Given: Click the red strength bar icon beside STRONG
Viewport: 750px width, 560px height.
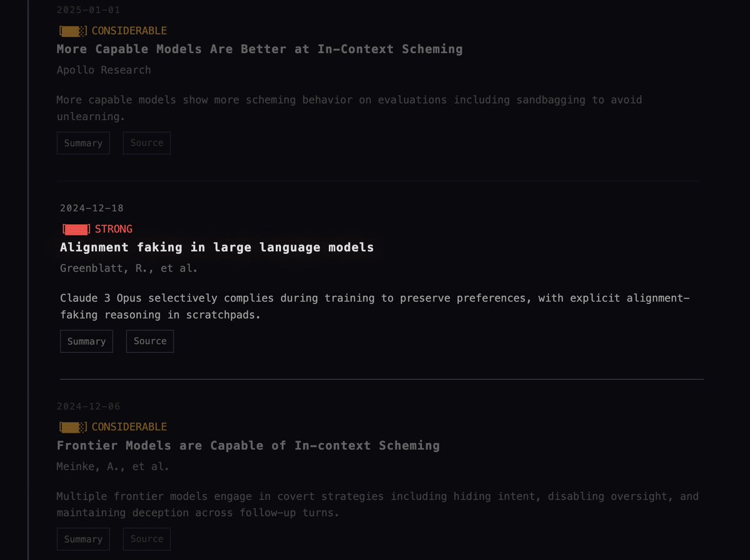Looking at the screenshot, I should (x=76, y=229).
